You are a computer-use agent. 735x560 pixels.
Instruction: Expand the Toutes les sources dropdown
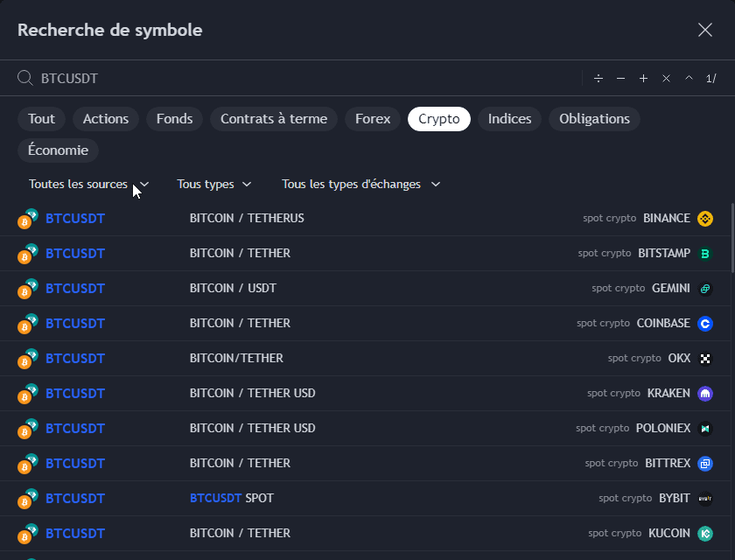[x=88, y=185]
